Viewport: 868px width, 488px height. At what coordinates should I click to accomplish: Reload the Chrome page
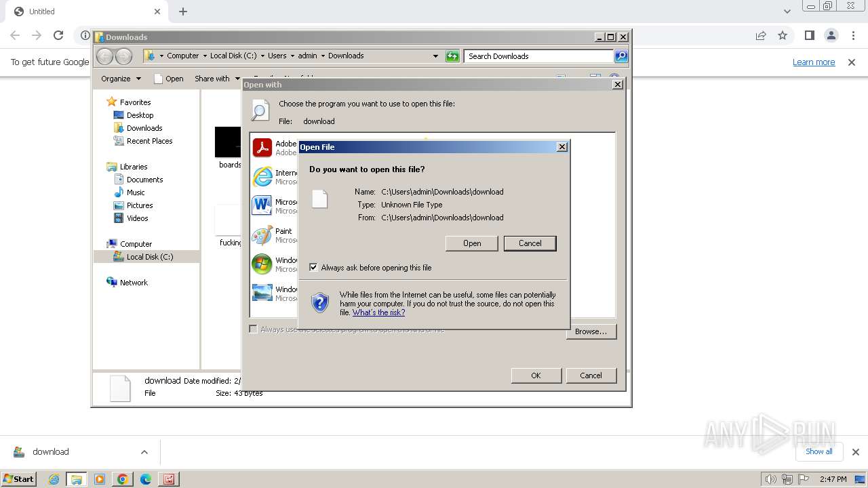click(58, 35)
